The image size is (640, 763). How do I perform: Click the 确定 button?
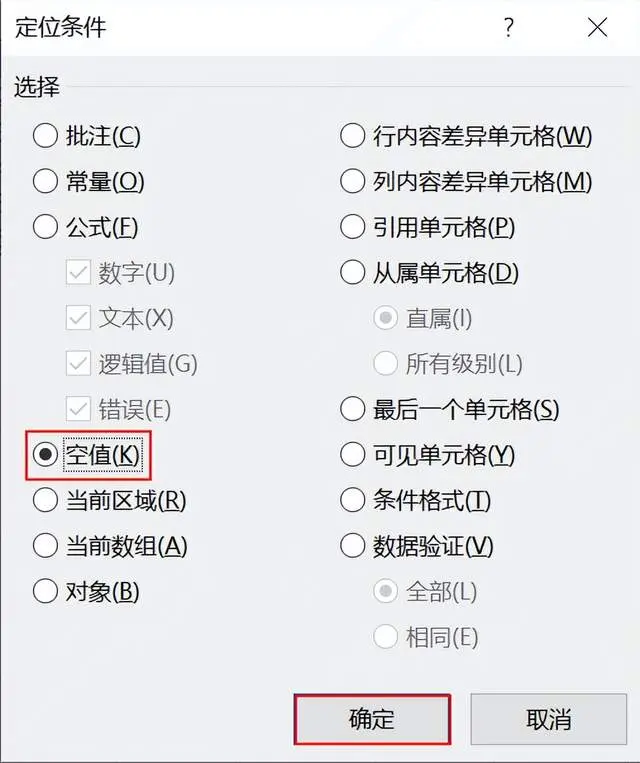tap(372, 719)
